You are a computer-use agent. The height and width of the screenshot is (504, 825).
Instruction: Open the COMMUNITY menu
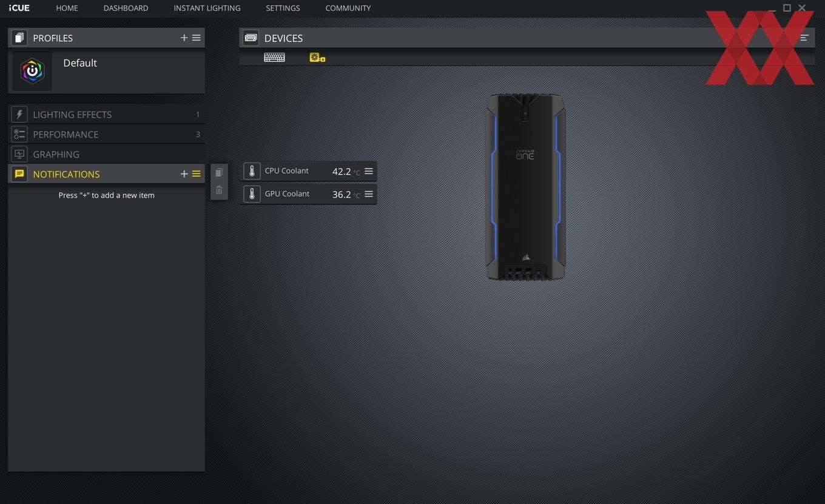point(348,8)
